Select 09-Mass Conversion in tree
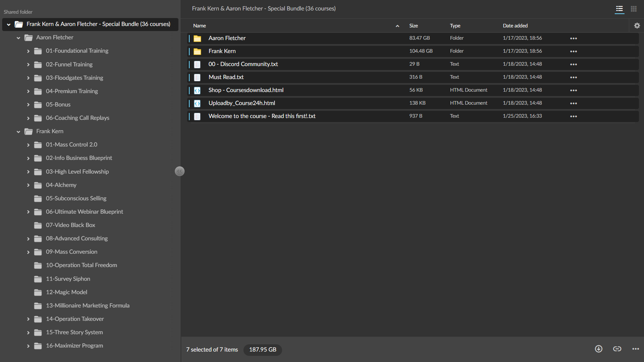 (72, 252)
